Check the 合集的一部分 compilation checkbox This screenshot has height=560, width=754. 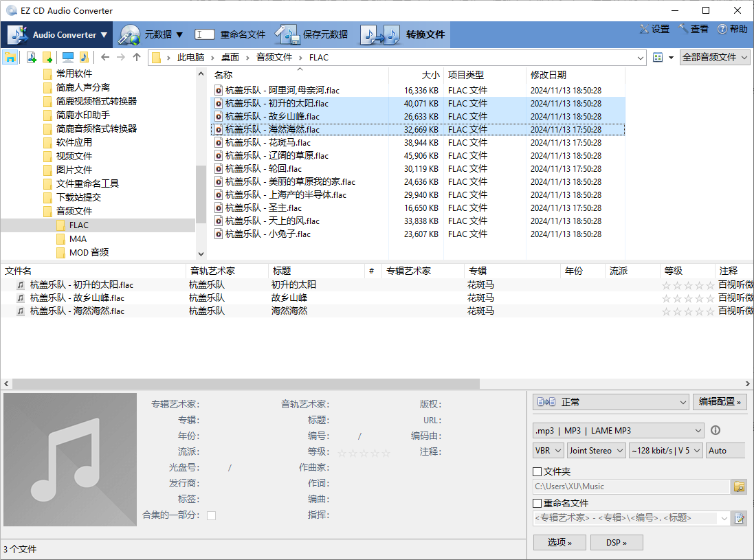point(213,515)
